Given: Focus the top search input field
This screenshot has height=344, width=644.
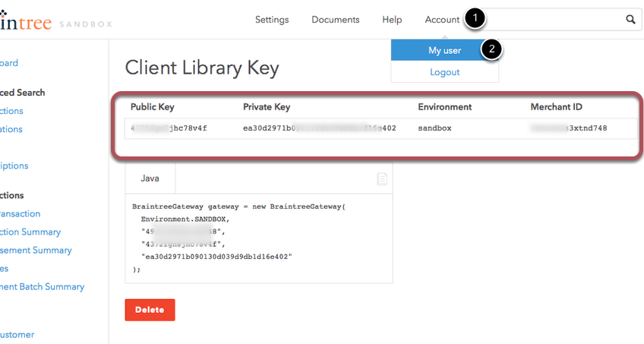Looking at the screenshot, I should pos(554,19).
